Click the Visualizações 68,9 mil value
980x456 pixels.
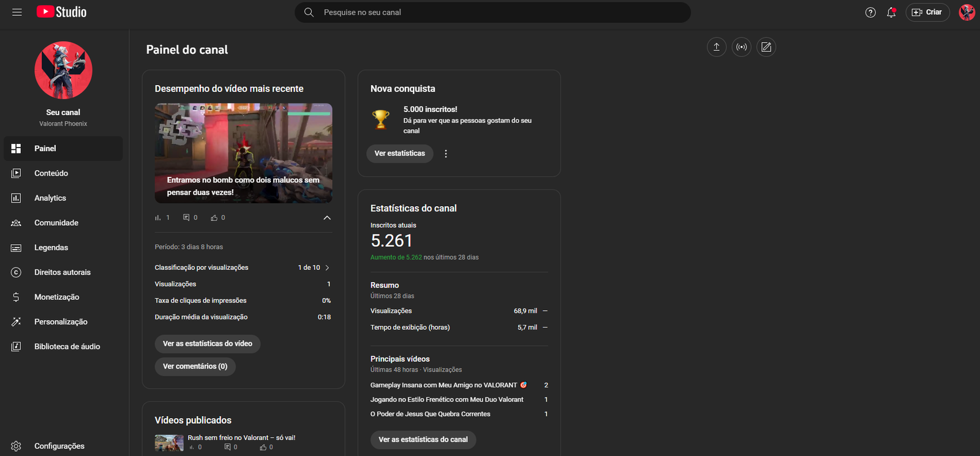pos(526,311)
